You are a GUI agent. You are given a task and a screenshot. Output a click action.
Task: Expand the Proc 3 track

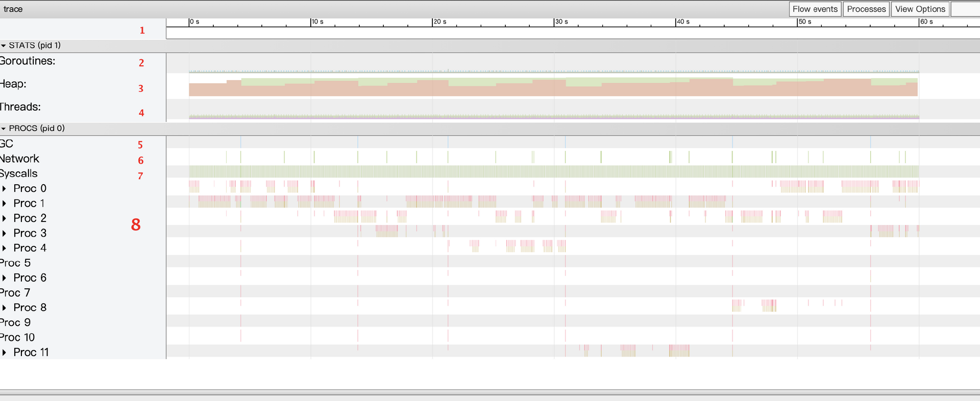(4, 233)
